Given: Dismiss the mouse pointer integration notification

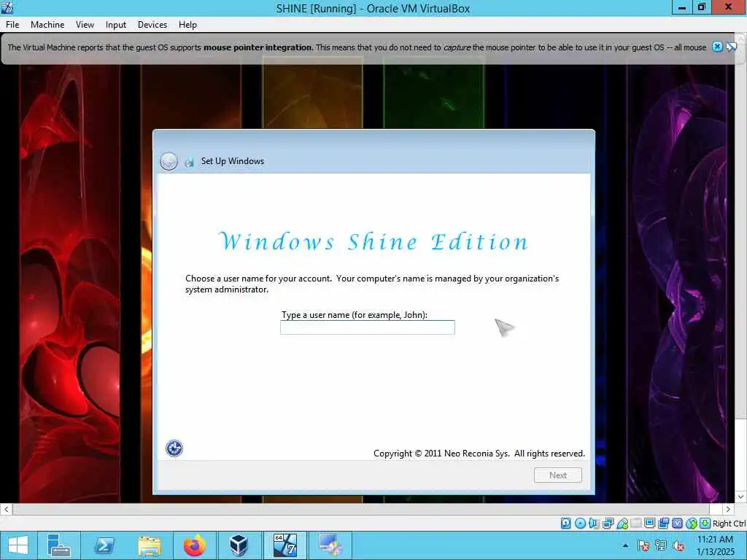Looking at the screenshot, I should 717,47.
